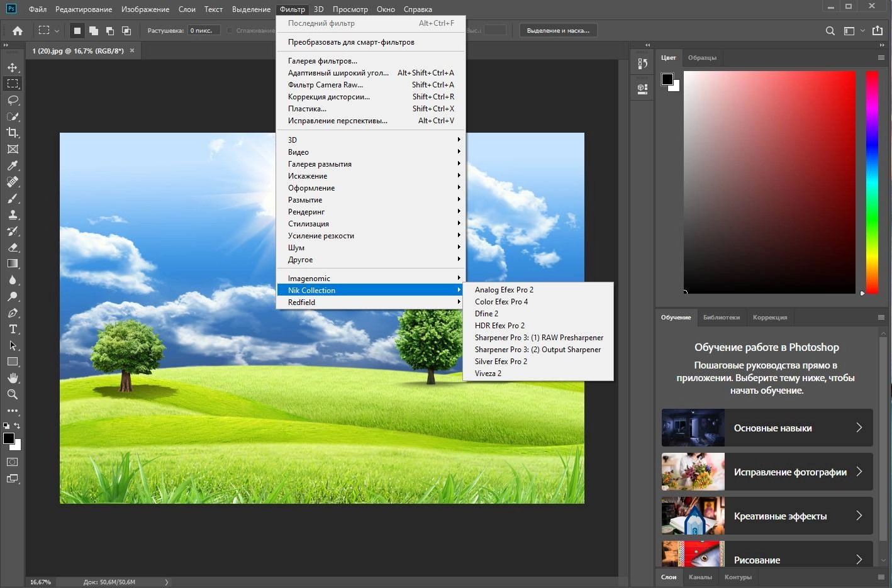Toggle Quick Mask mode
The width and height of the screenshot is (892, 588).
13,462
